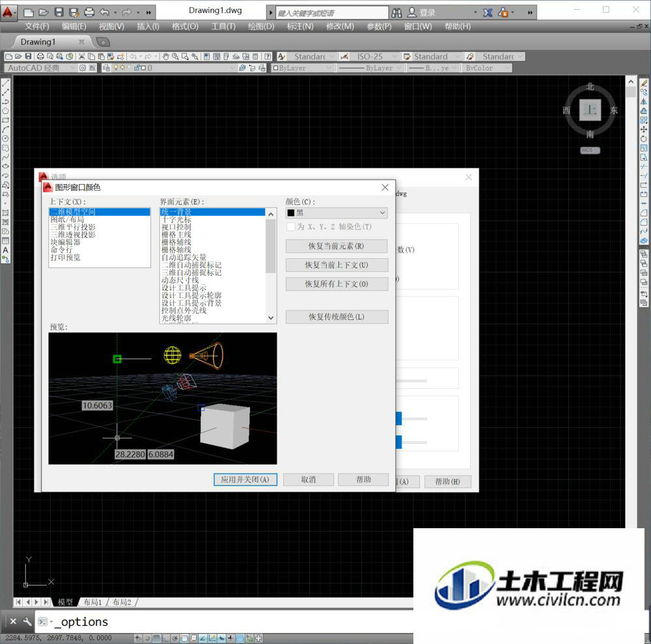Open the ISO-25 dimension style dropdown
Screen dimensions: 651x644
pyautogui.click(x=376, y=57)
